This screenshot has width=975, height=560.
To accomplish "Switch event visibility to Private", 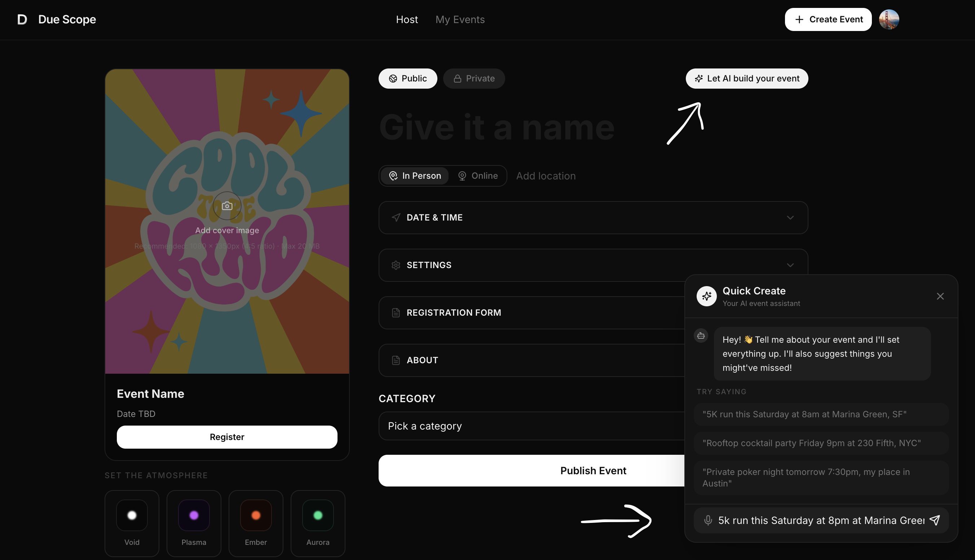I will [x=474, y=79].
